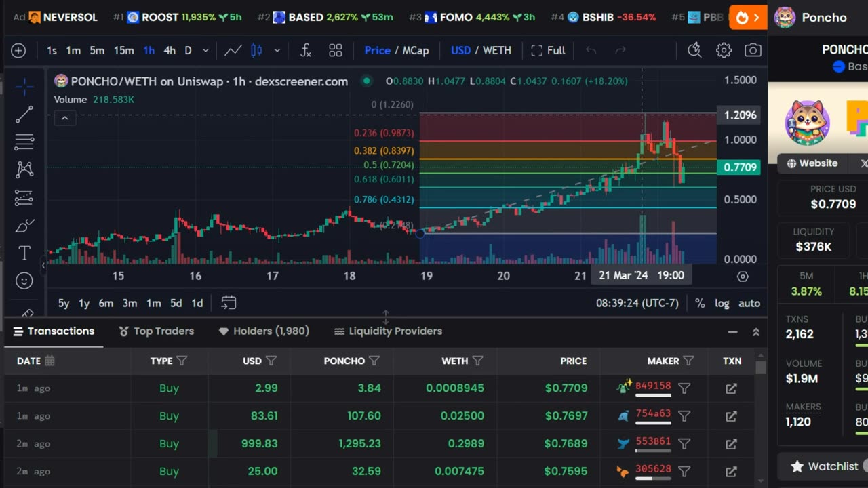Select the 4h timeframe
The height and width of the screenshot is (488, 868).
170,50
